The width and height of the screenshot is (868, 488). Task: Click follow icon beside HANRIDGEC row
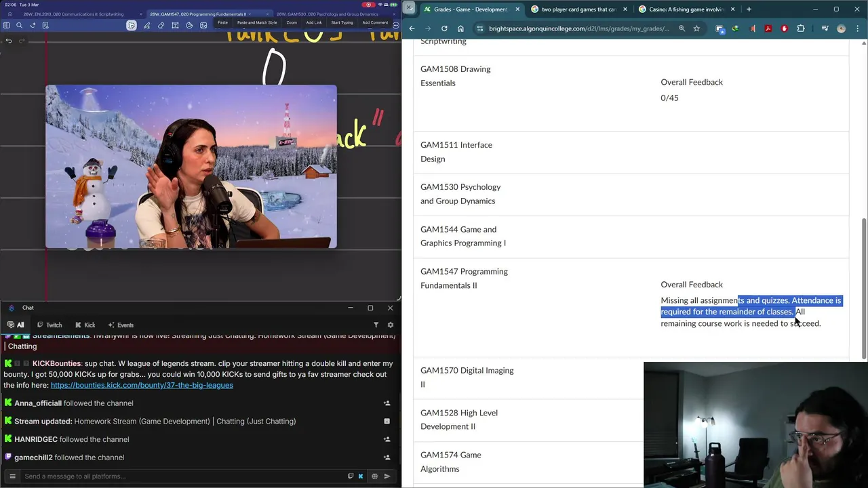pyautogui.click(x=387, y=439)
